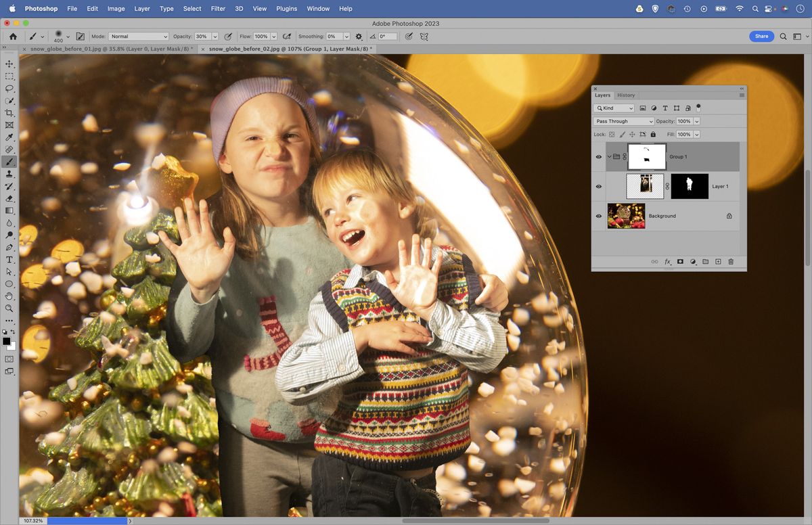Open the Pass Through blend mode dropdown
The image size is (812, 525).
(x=623, y=121)
